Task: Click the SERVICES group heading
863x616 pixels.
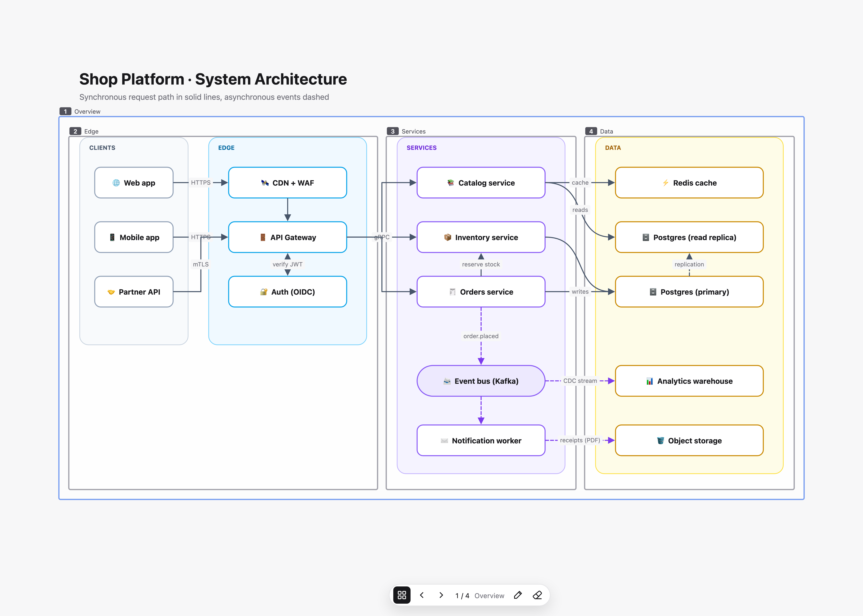Action: [x=422, y=148]
